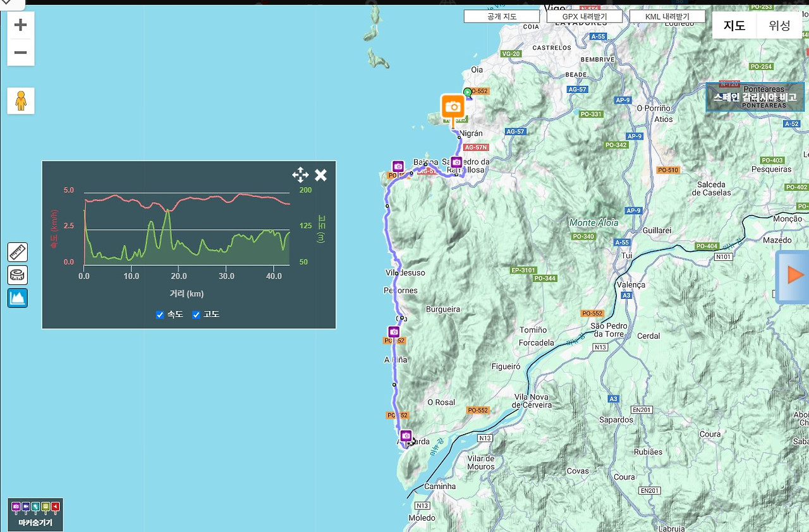Image resolution: width=809 pixels, height=532 pixels.
Task: Toggle teal microphone markers in marker legend
Action: tap(35, 506)
